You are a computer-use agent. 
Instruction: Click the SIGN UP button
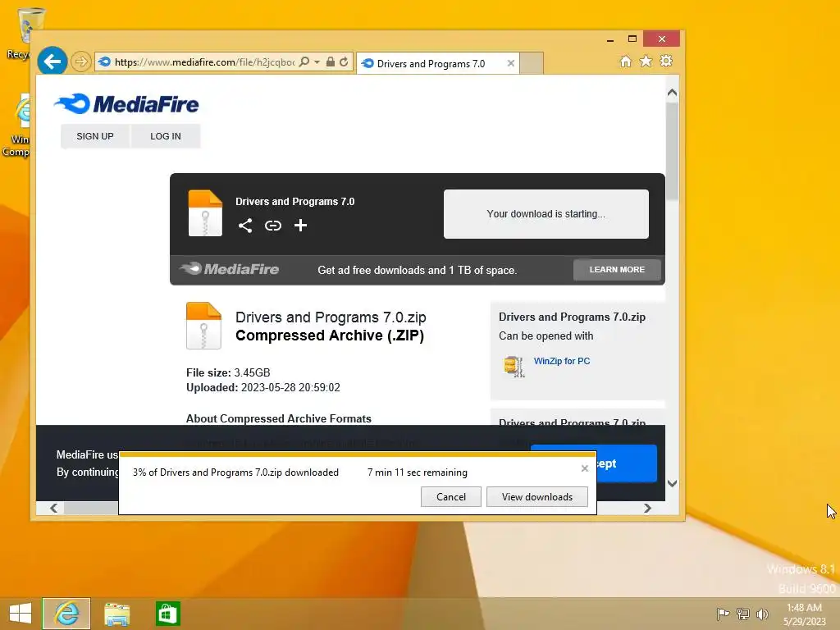[95, 136]
